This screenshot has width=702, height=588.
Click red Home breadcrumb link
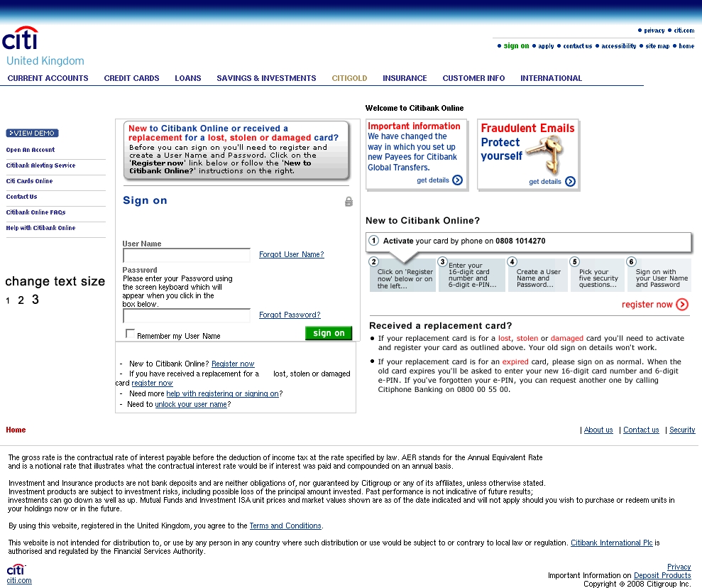point(16,430)
